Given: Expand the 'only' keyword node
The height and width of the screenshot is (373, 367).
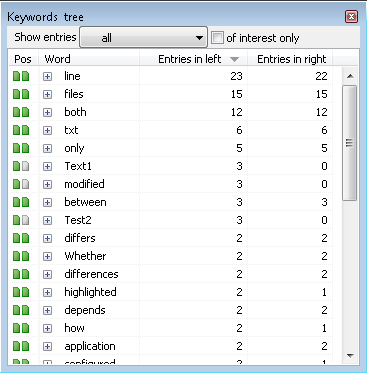Looking at the screenshot, I should (x=48, y=148).
